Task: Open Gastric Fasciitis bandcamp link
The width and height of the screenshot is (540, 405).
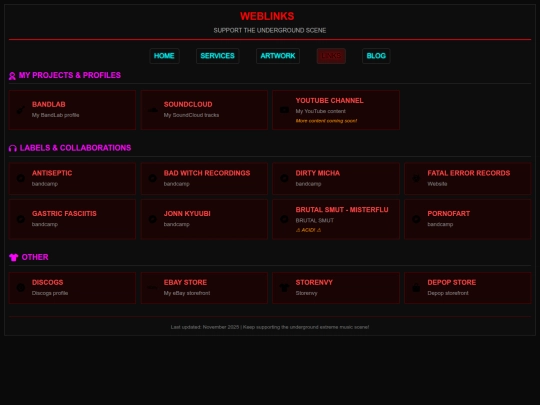Action: point(72,219)
